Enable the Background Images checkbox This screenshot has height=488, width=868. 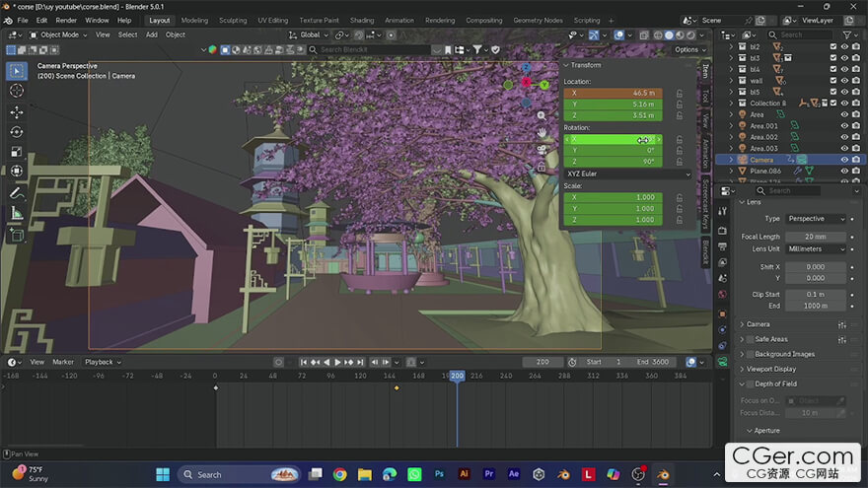pyautogui.click(x=750, y=354)
